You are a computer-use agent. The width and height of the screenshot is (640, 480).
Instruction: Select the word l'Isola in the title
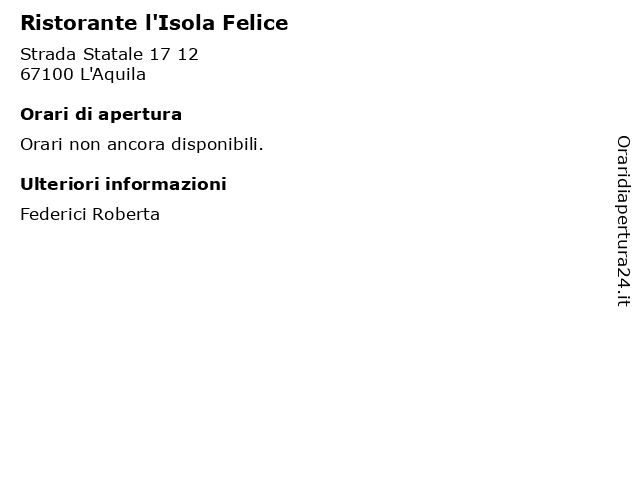pos(180,23)
